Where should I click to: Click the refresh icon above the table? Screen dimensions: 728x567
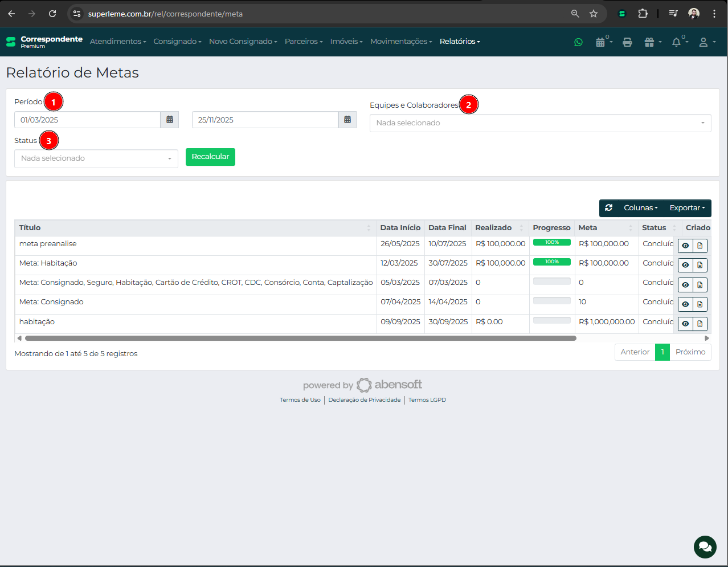click(608, 208)
